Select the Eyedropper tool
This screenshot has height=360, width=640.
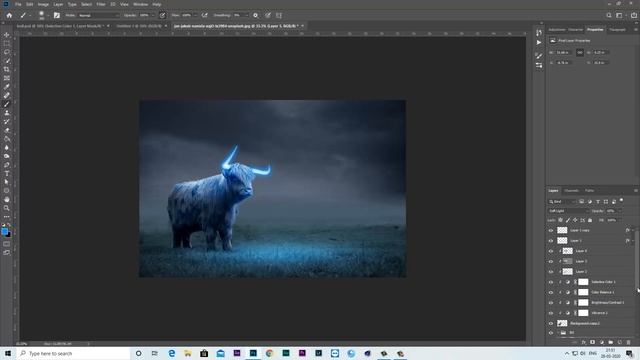[x=7, y=87]
